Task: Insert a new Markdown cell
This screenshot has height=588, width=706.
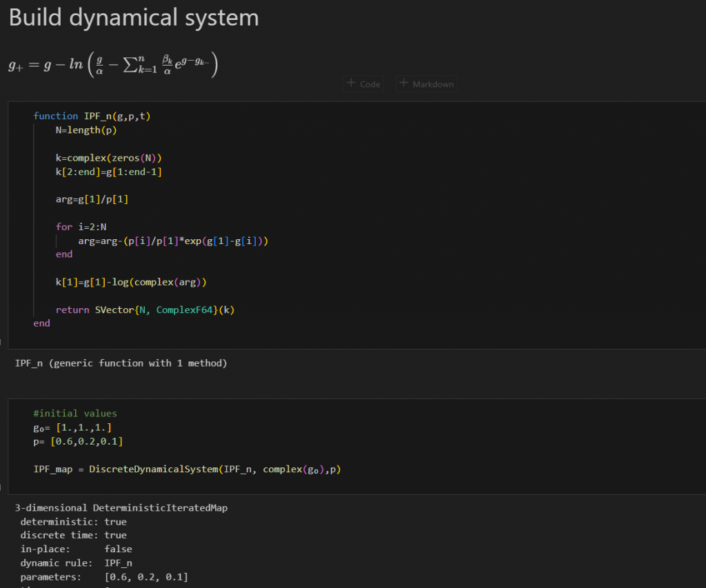Action: pos(427,84)
